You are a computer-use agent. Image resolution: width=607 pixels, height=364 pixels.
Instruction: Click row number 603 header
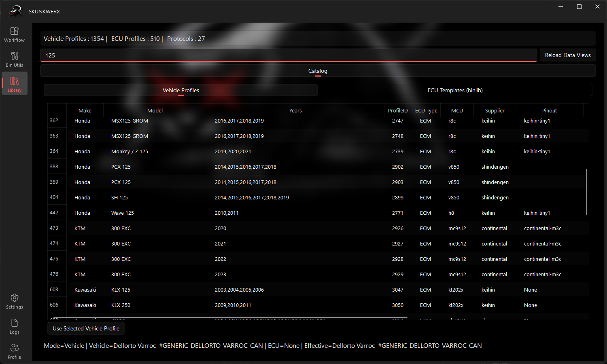tap(57, 290)
